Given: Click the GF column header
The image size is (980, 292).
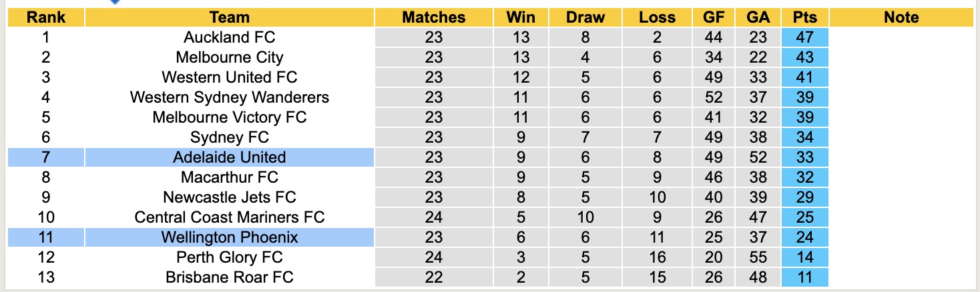Looking at the screenshot, I should click(713, 18).
